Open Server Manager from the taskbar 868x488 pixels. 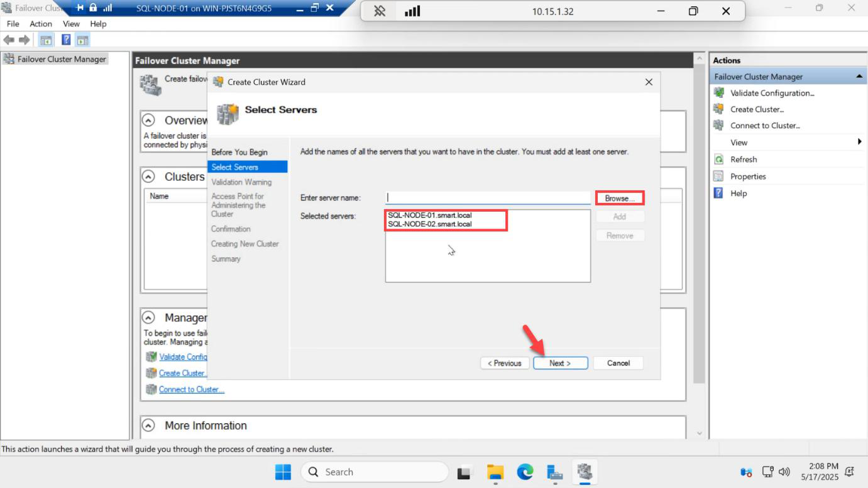coord(554,472)
